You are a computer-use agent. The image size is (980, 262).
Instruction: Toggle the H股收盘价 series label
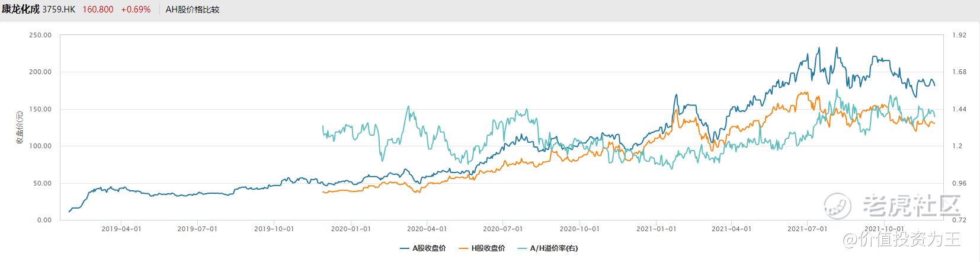point(488,248)
